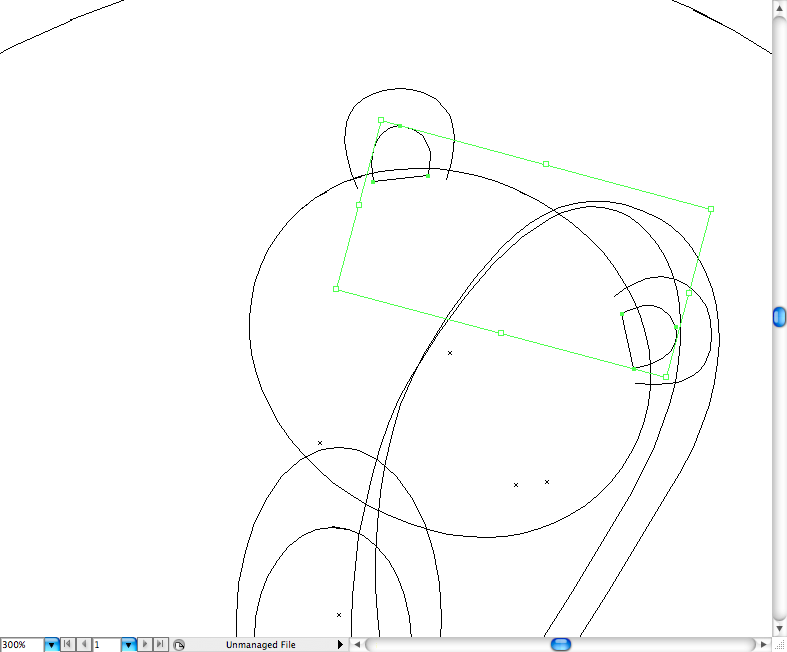The height and width of the screenshot is (652, 787).
Task: Go to the next artboard
Action: coord(146,645)
